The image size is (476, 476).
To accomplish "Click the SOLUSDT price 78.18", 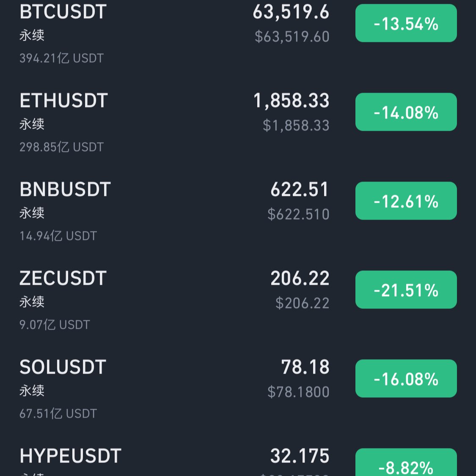I will pyautogui.click(x=306, y=367).
